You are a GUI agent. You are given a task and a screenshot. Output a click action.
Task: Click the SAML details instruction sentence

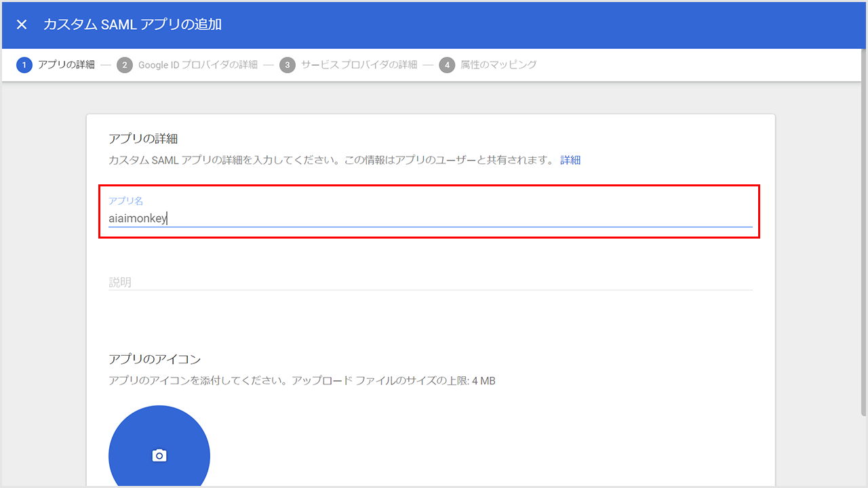331,160
